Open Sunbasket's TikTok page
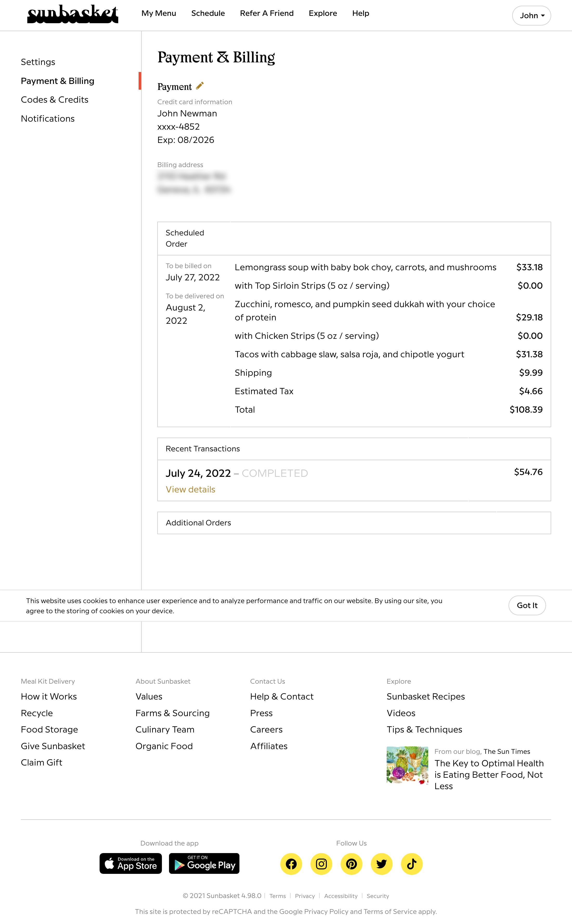This screenshot has height=924, width=572. pyautogui.click(x=411, y=864)
